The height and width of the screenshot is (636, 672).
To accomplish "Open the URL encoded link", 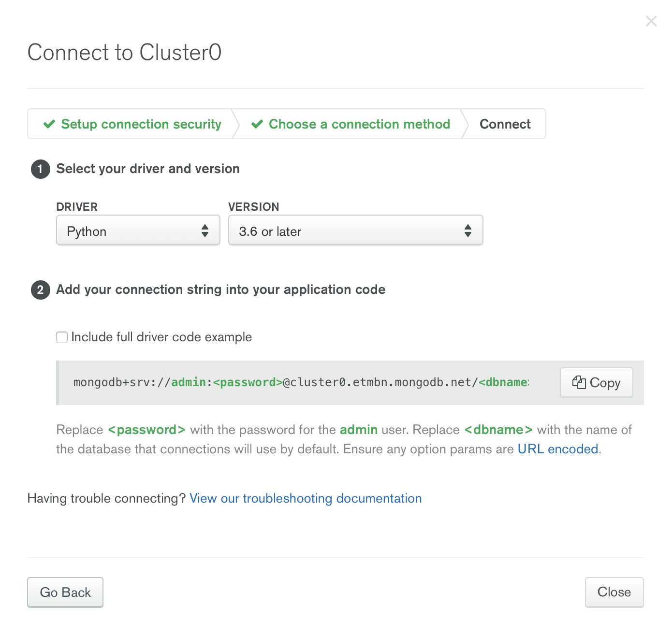I will [x=558, y=449].
